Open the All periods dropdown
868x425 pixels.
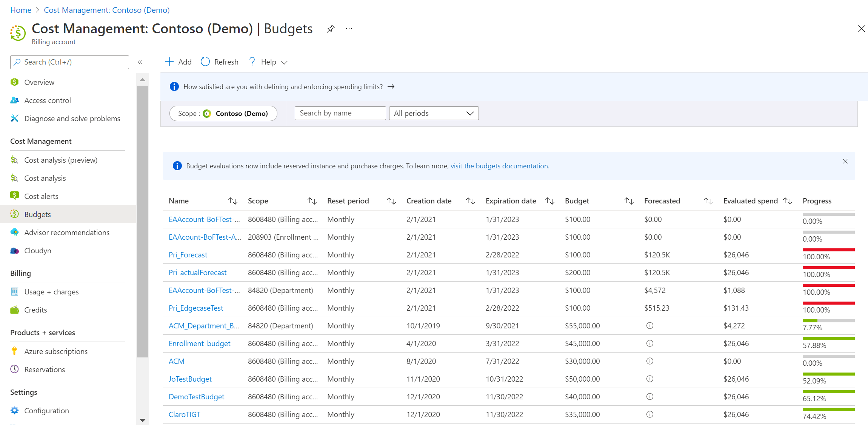click(434, 113)
